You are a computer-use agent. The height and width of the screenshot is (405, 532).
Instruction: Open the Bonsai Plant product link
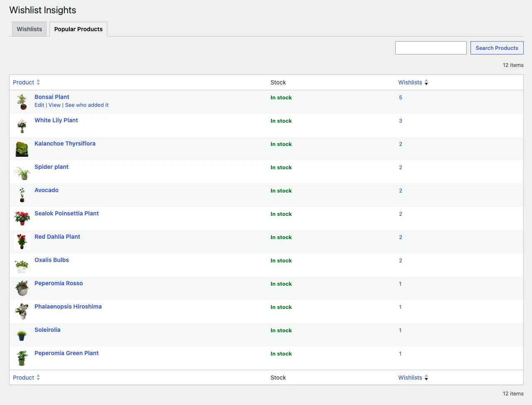tap(52, 97)
